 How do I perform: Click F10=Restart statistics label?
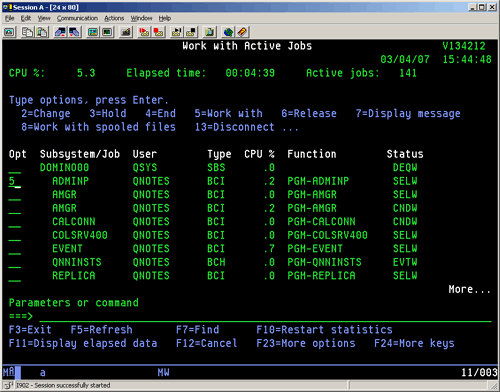click(x=324, y=330)
